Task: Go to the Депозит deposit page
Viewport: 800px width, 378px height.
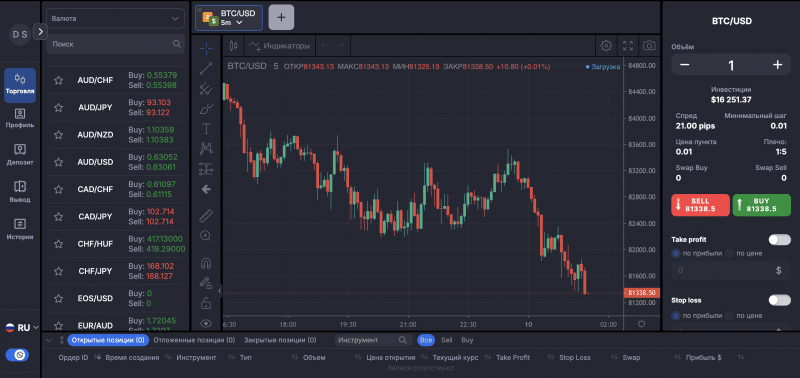Action: click(x=20, y=155)
